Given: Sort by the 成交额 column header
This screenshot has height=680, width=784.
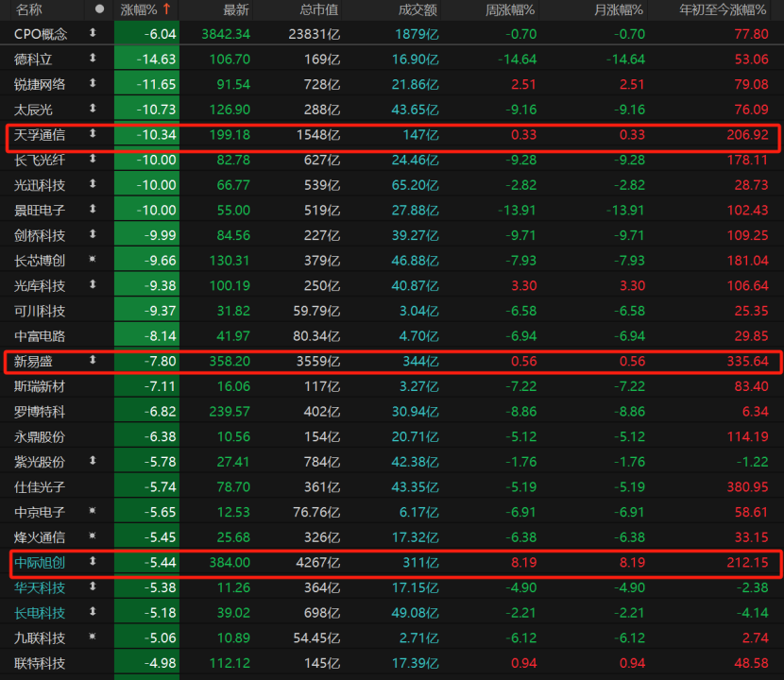Looking at the screenshot, I should tap(417, 9).
